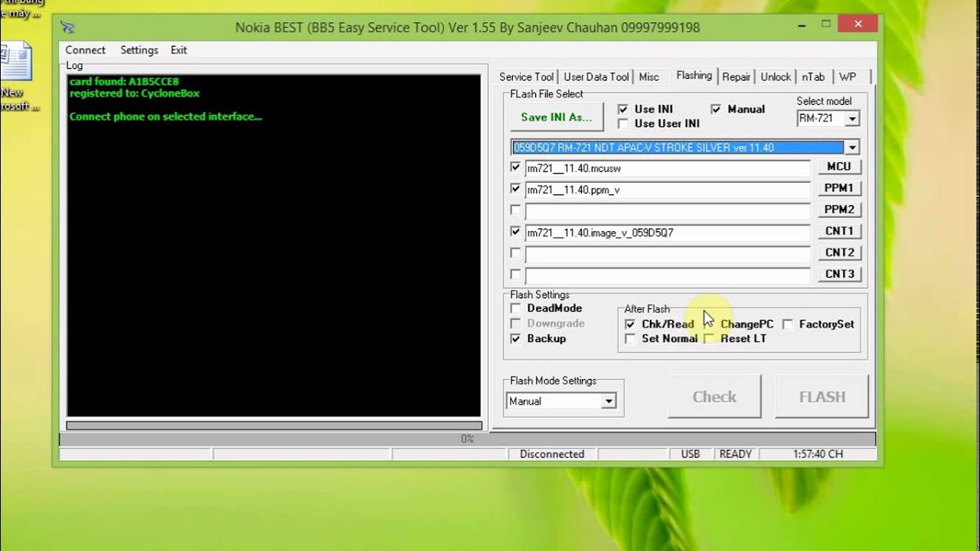Viewport: 980px width, 551px height.
Task: Tick the checkbox of the PPM2 file row
Action: point(515,210)
